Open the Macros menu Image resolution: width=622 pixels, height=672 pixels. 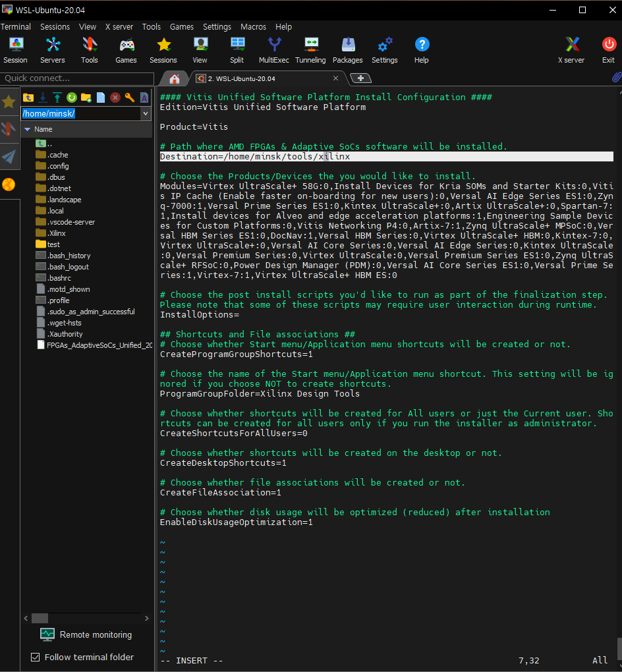click(x=253, y=27)
